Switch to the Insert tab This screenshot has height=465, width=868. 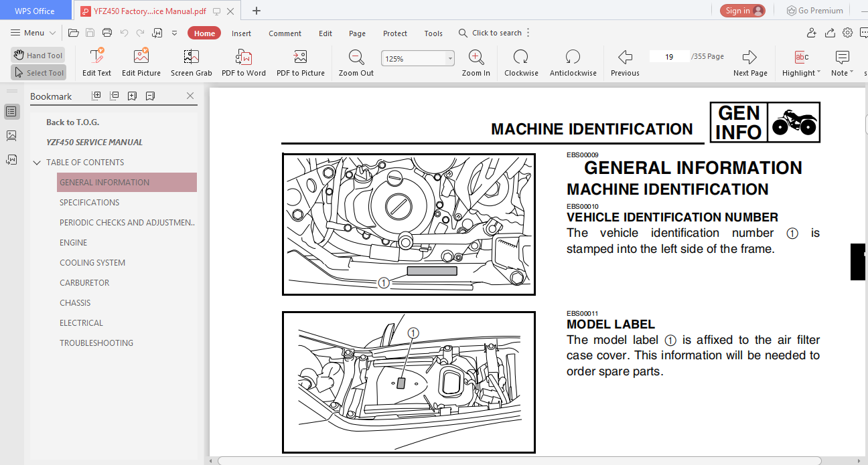pos(241,33)
